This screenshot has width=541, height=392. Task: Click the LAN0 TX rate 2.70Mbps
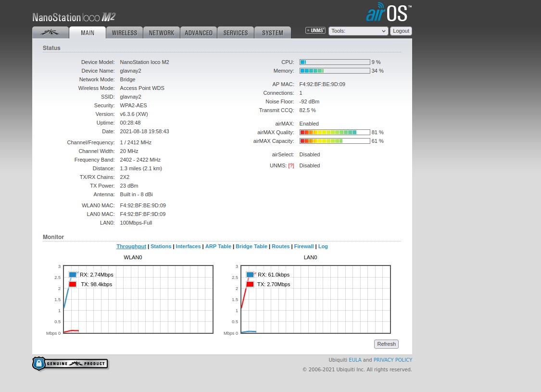[279, 284]
